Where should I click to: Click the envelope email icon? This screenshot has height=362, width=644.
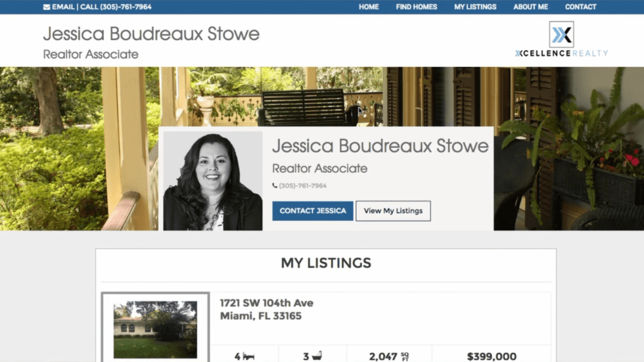47,7
